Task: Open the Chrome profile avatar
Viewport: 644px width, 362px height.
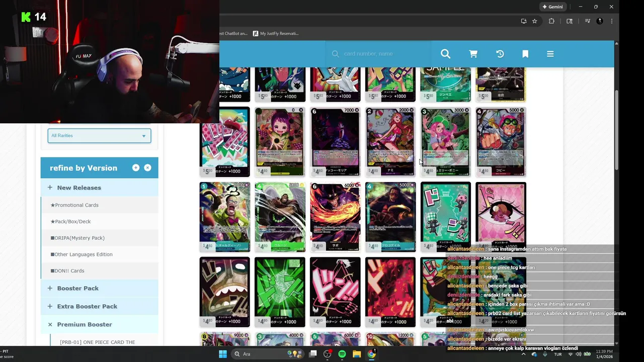Action: [600, 21]
